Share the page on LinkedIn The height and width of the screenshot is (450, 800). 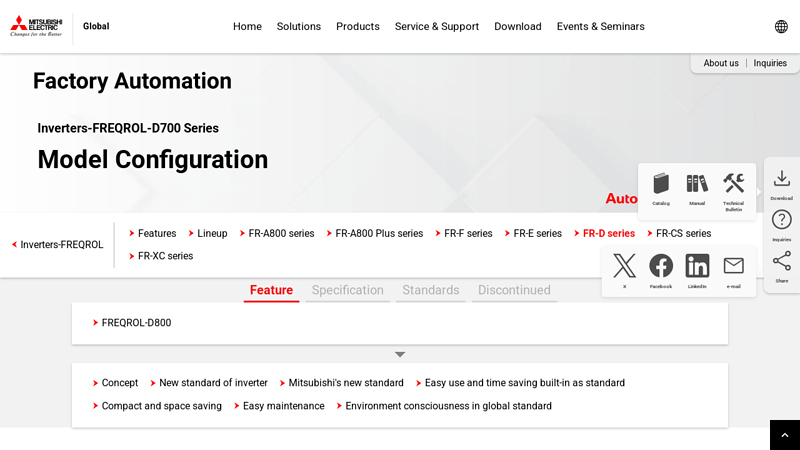[x=697, y=267]
